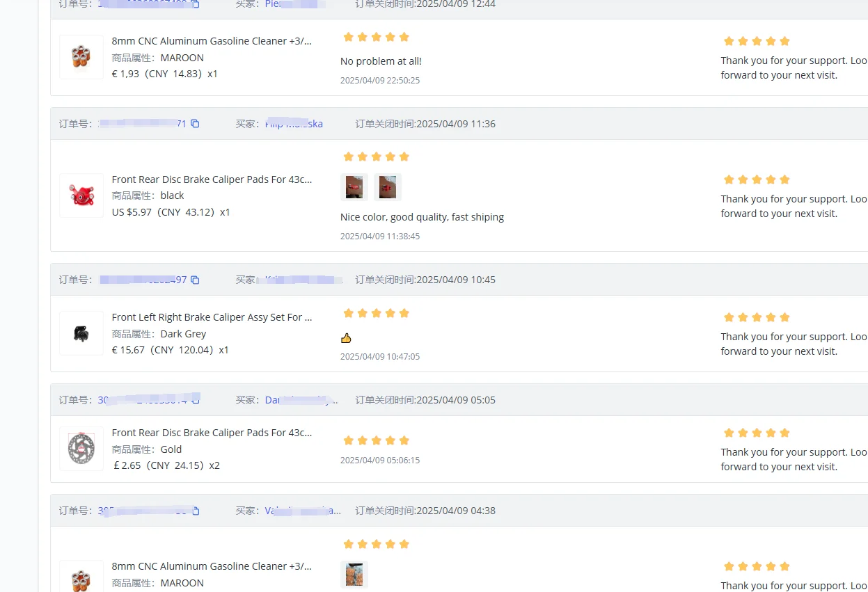Copy order number ending in 497
Screen dimensions: 868x592
tap(195, 280)
